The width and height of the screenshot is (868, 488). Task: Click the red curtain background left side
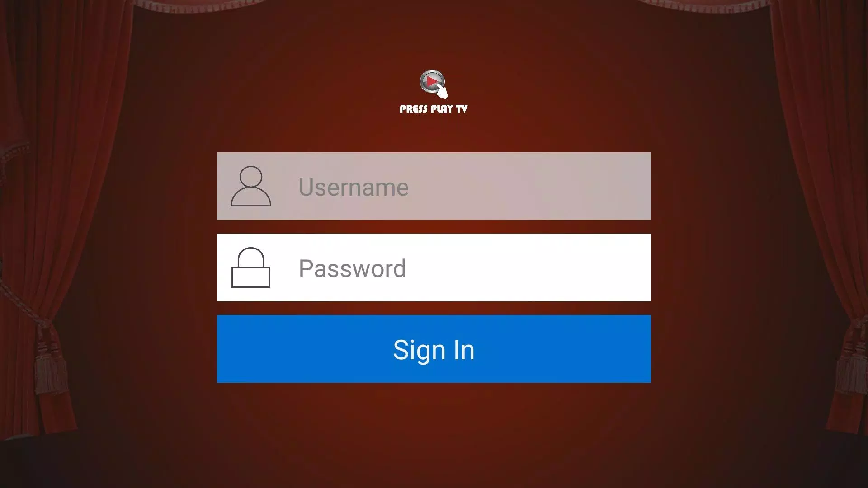(x=90, y=238)
